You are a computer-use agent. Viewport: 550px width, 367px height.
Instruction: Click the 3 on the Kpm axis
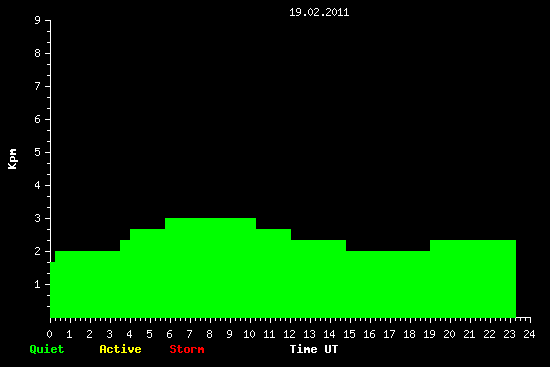(x=38, y=218)
